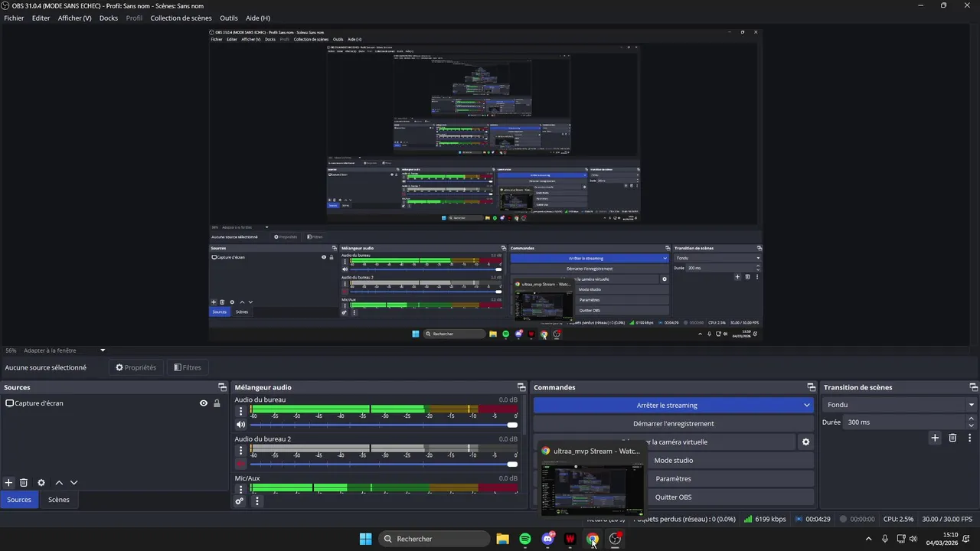
Task: Click the OBS Studio taskbar icon
Action: 615,539
